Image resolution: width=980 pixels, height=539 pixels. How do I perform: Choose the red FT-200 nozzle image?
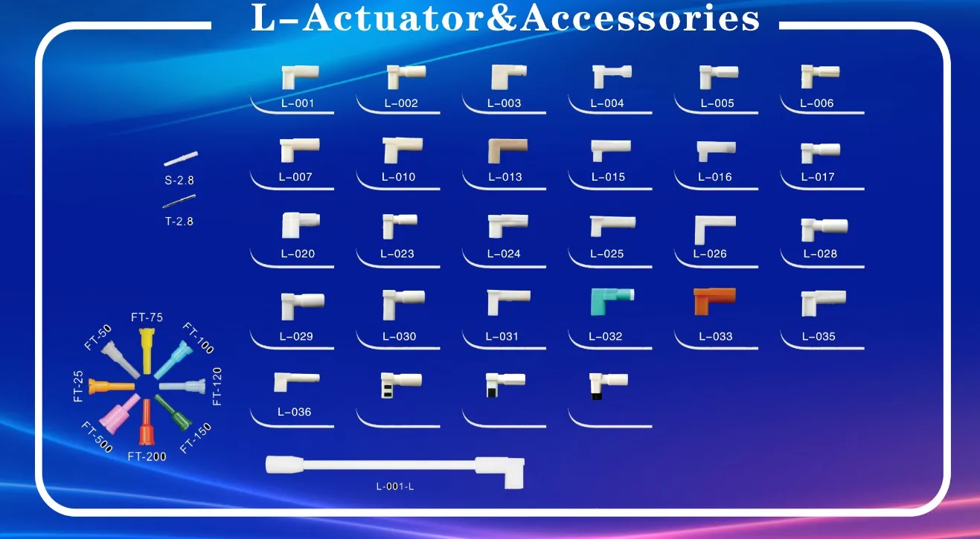click(x=146, y=422)
